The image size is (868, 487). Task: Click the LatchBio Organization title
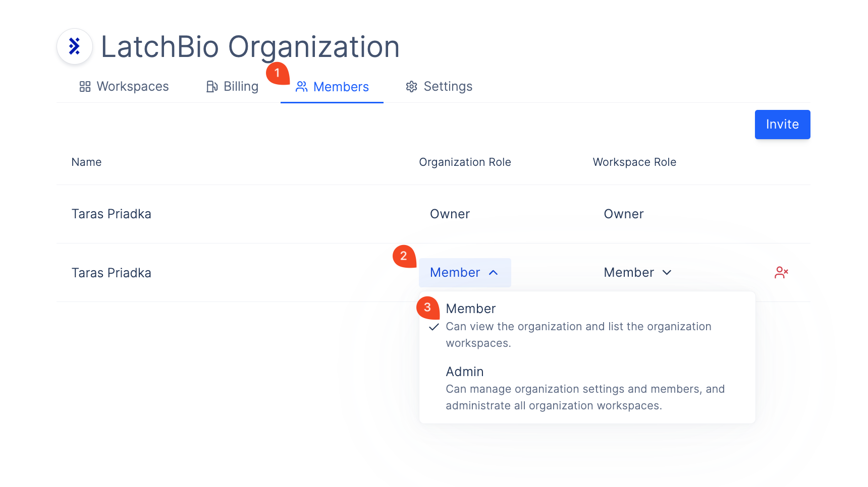click(250, 47)
